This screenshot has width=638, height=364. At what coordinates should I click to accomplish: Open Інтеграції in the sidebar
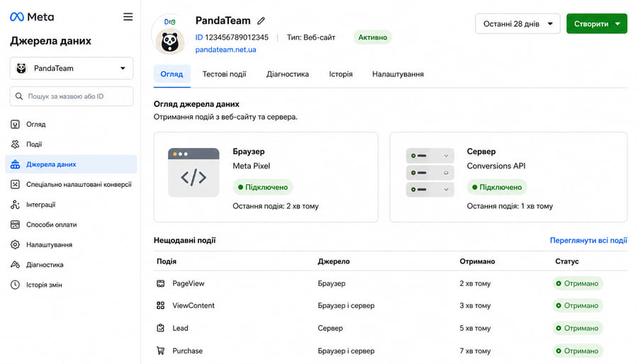click(71, 205)
